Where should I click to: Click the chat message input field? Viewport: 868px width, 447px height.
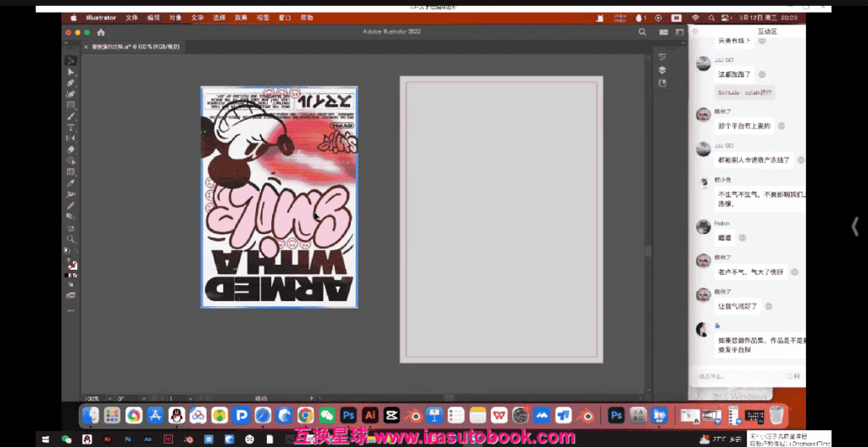(x=739, y=376)
